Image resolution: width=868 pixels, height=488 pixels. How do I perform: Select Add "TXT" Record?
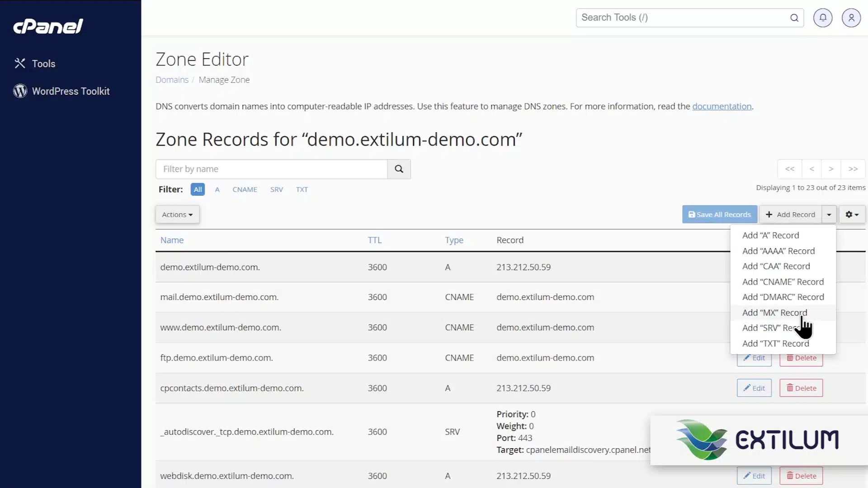coord(775,343)
